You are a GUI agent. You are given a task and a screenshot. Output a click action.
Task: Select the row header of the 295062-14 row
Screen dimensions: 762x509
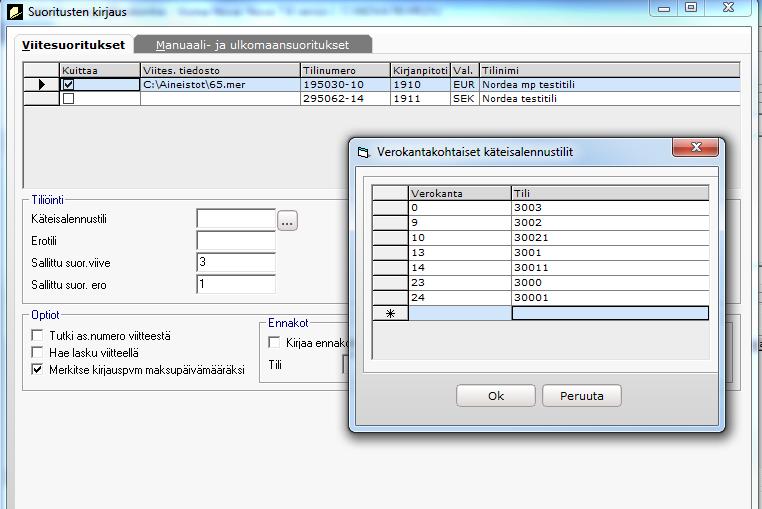[x=41, y=99]
